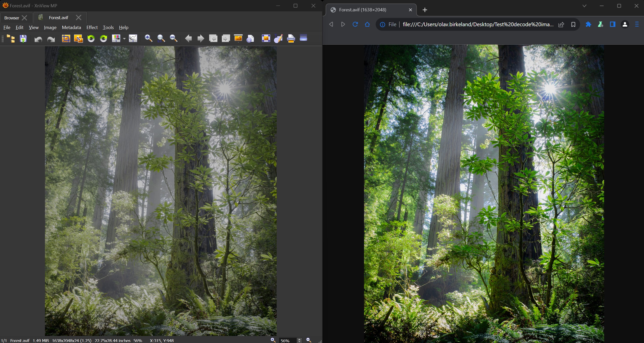Bookmark this page in browser

tap(573, 24)
